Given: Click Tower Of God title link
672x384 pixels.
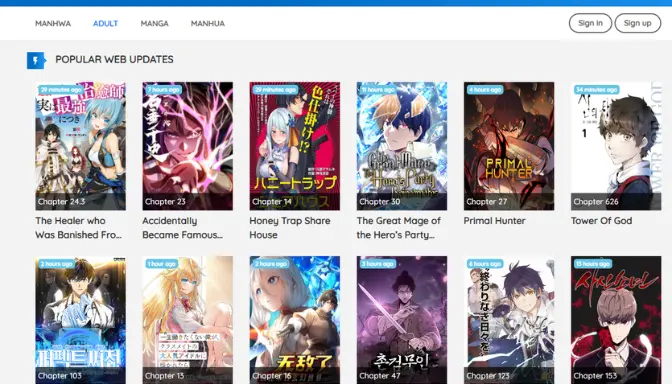Looking at the screenshot, I should [x=602, y=221].
